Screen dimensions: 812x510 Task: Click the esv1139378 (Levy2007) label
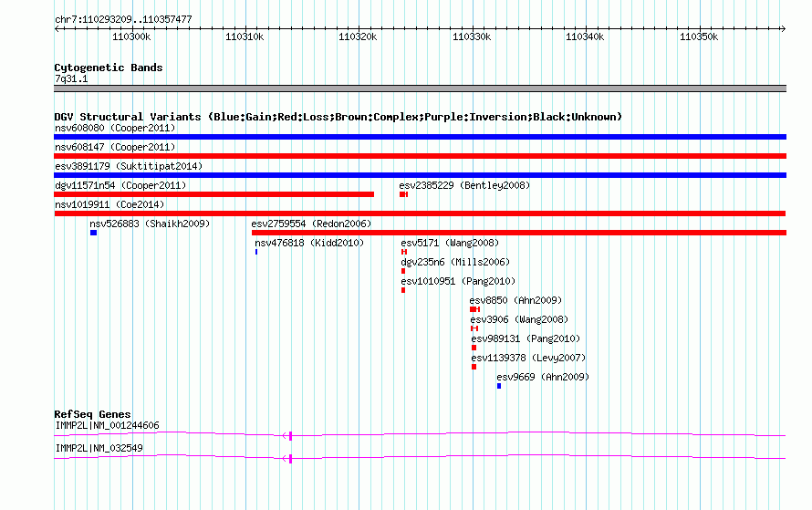click(x=528, y=358)
